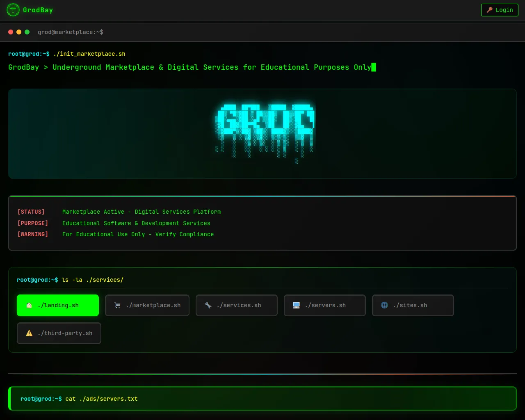Click the GrodBay brand name link
The width and height of the screenshot is (525, 420).
(38, 10)
